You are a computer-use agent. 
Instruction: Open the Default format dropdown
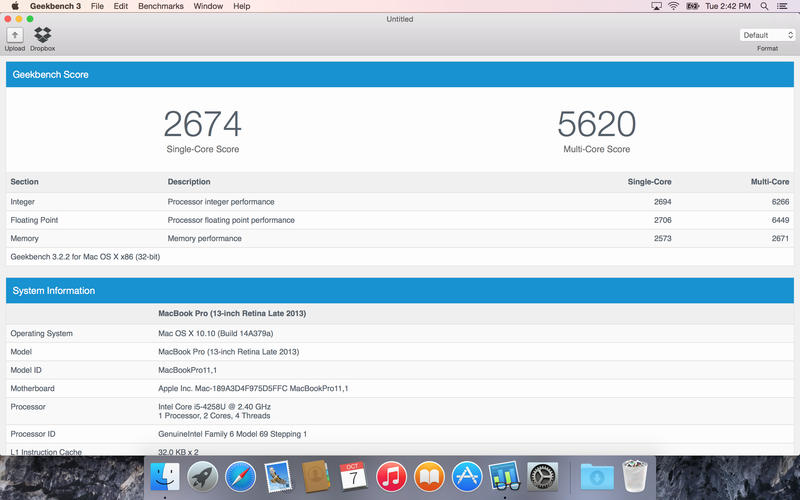767,35
